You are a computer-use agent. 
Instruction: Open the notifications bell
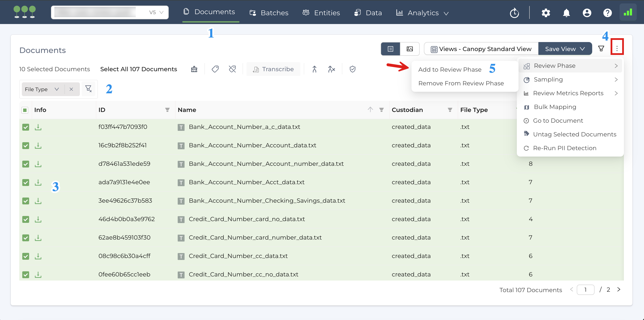(566, 13)
